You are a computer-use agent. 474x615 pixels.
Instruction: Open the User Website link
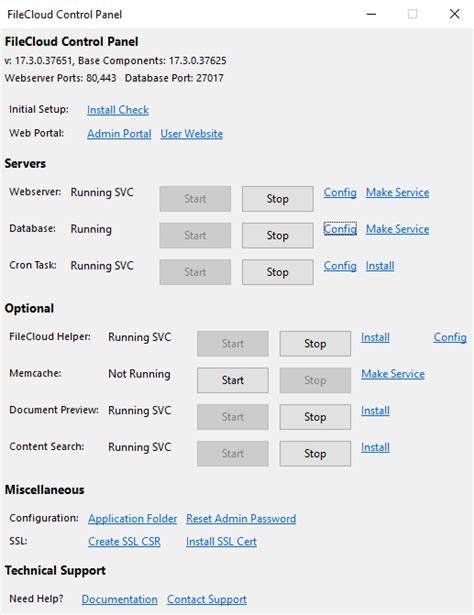(x=192, y=134)
